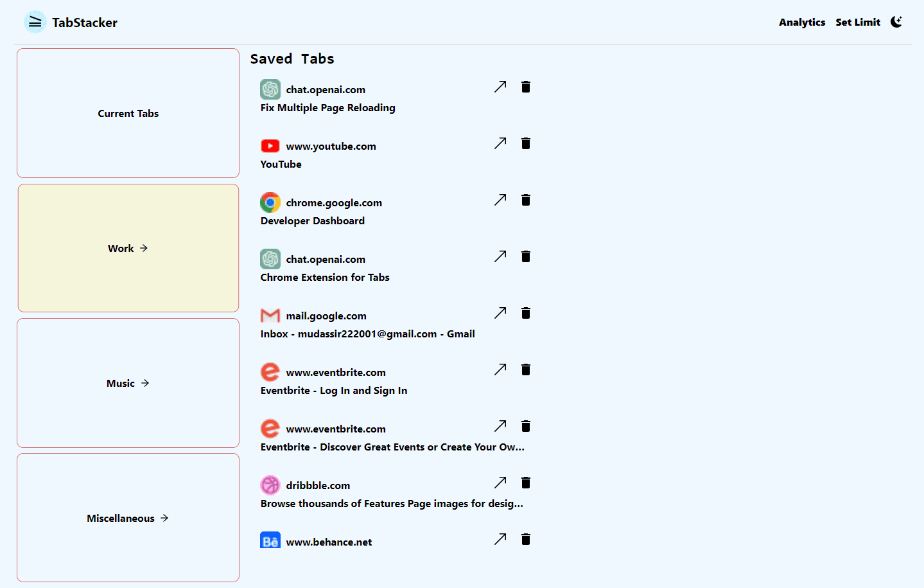Open the Analytics page
Screen dimensions: 924x588
click(802, 22)
